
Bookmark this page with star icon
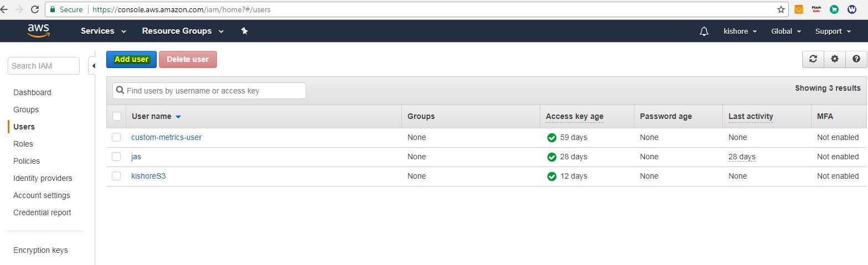point(781,9)
